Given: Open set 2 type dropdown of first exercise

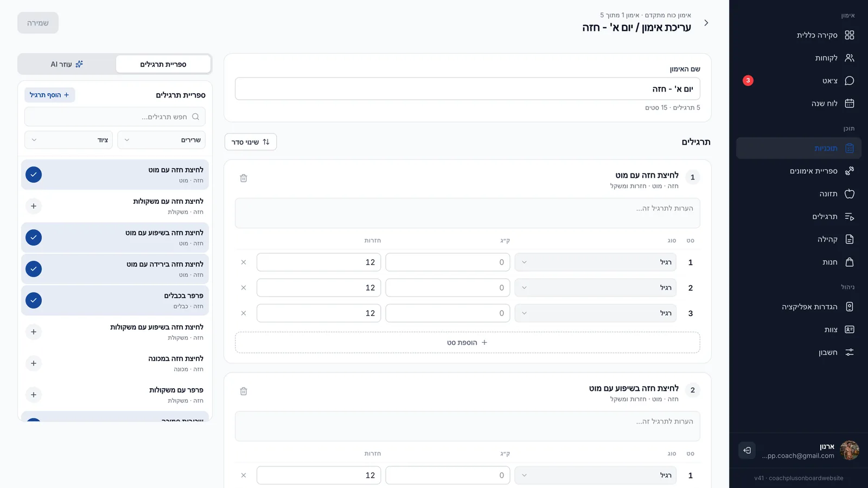Looking at the screenshot, I should pos(595,288).
